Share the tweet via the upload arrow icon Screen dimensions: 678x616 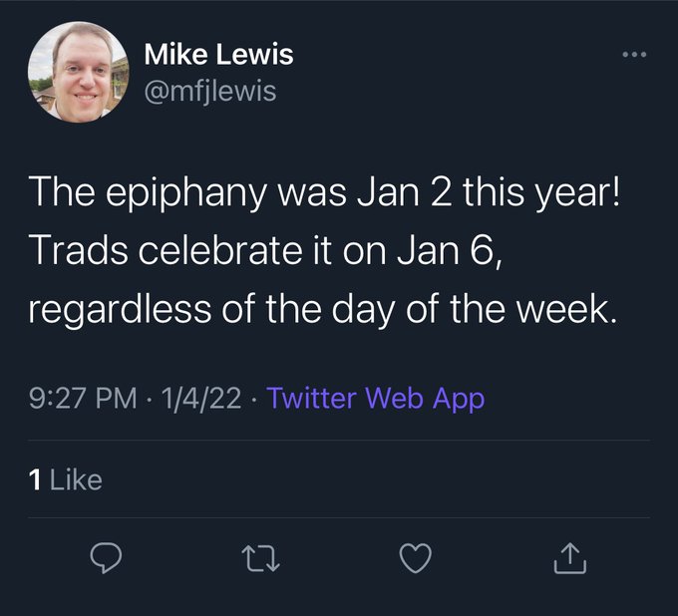pyautogui.click(x=570, y=558)
